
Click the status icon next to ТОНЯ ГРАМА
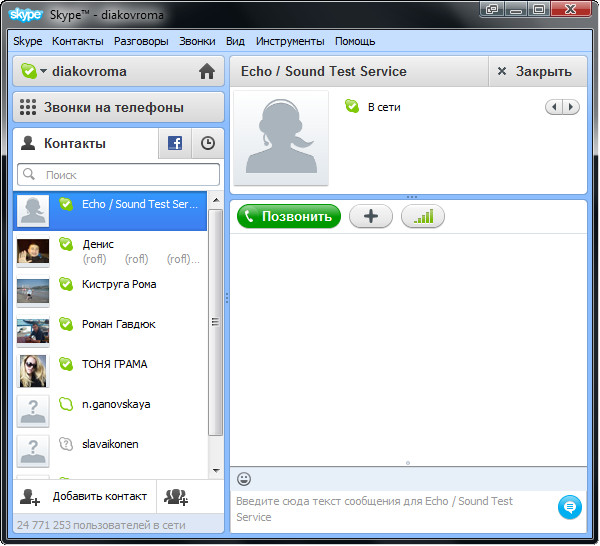coord(66,364)
